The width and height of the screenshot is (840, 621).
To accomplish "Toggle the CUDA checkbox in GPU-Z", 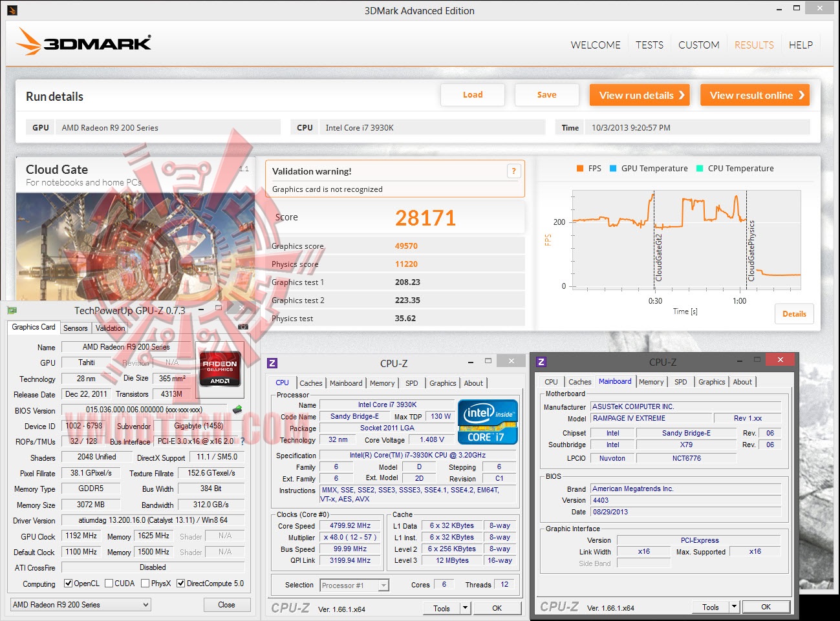I will (109, 584).
